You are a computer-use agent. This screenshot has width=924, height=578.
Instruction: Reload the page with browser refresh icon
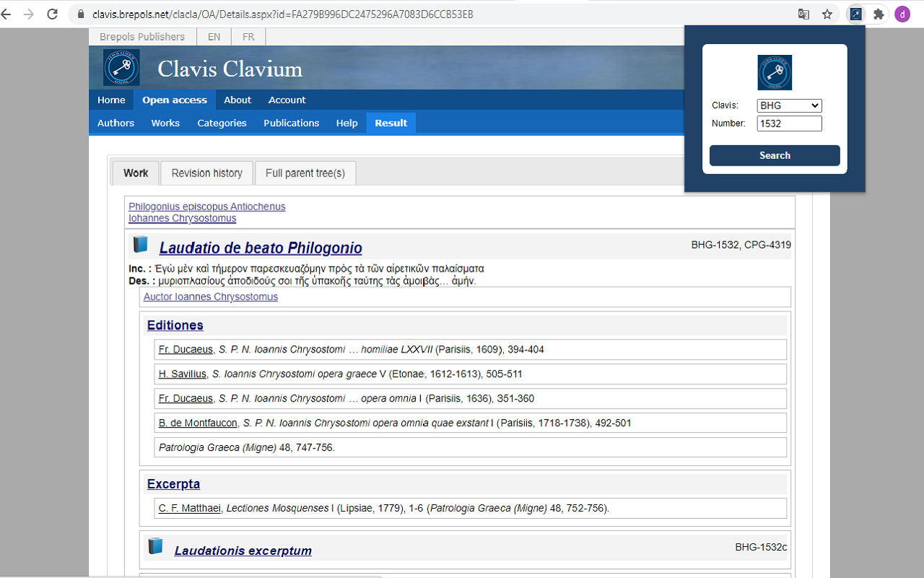[x=52, y=14]
